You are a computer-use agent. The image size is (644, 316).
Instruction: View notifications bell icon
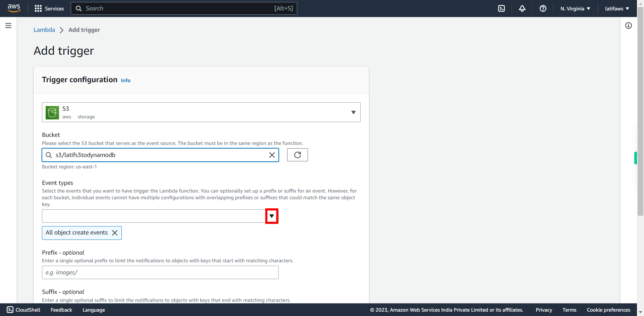[x=522, y=8]
